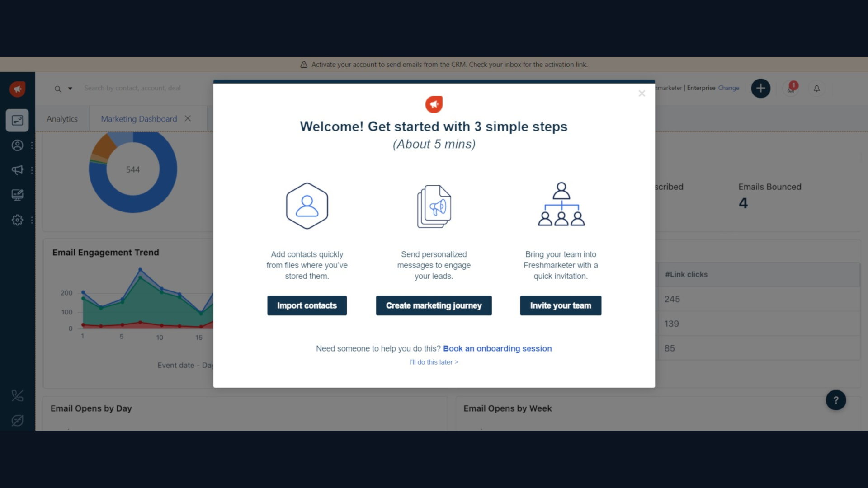
Task: Select Enterprise plan Change dropdown
Action: click(728, 88)
